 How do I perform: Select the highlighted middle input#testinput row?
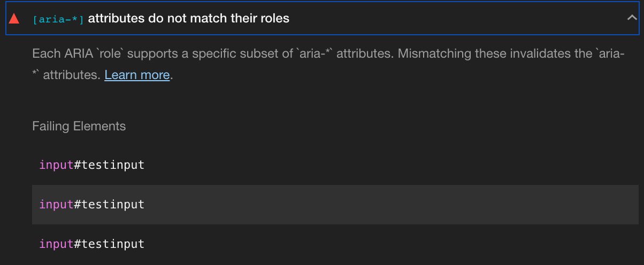pos(92,205)
